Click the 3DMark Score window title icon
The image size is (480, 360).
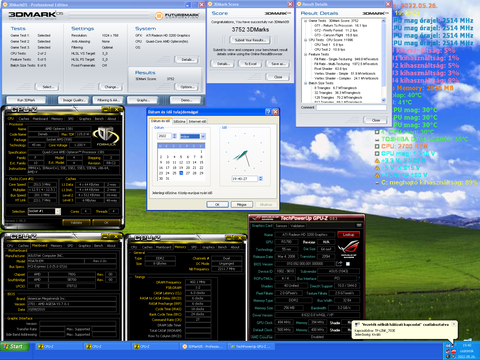(x=210, y=4)
